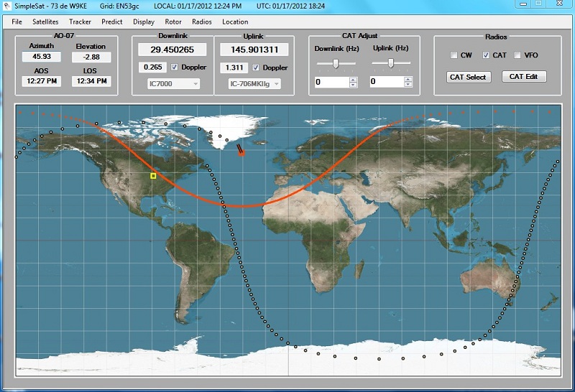Click the Uplink (Hz) CAT Adjust slider handle
575x392 pixels.
[x=391, y=63]
